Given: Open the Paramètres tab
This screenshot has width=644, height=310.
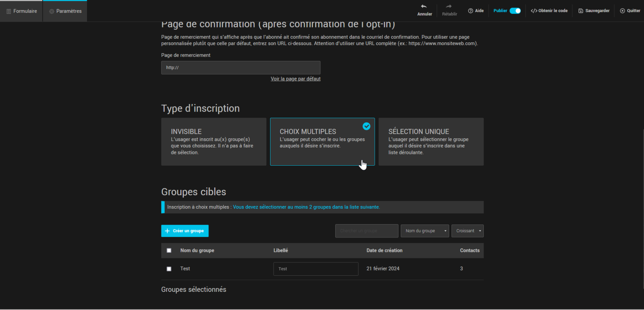Looking at the screenshot, I should click(65, 11).
